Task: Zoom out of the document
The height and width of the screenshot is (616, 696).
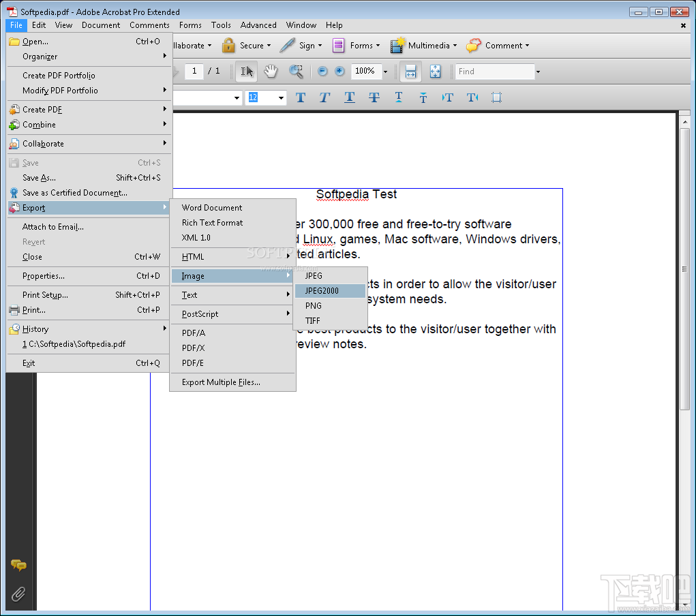Action: pyautogui.click(x=322, y=72)
